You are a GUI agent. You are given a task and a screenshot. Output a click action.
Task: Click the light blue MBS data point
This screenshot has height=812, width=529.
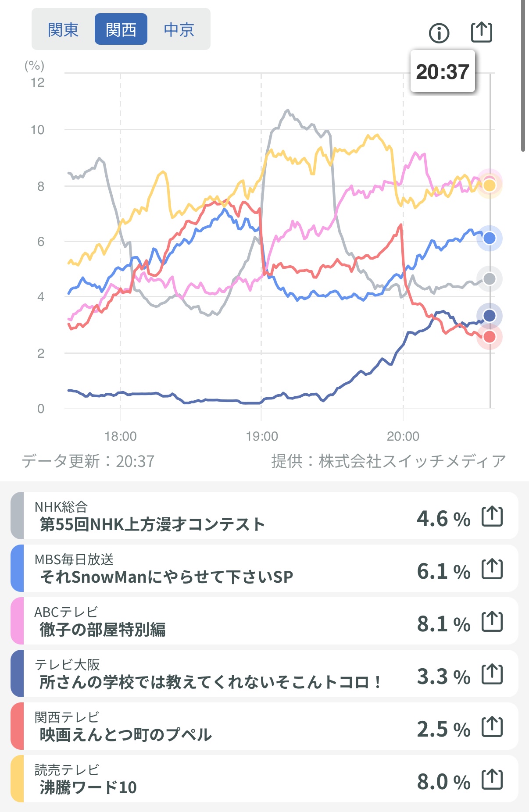[490, 238]
